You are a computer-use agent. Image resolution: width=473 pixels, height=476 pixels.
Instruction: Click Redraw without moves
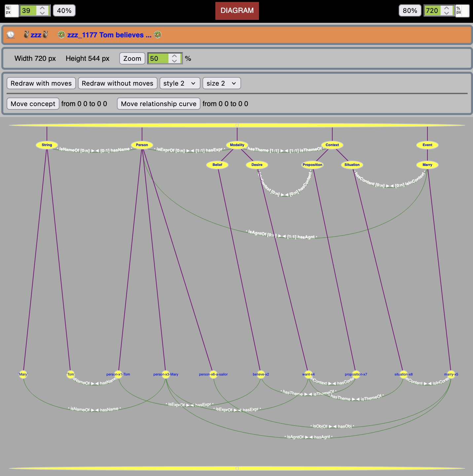(x=118, y=83)
